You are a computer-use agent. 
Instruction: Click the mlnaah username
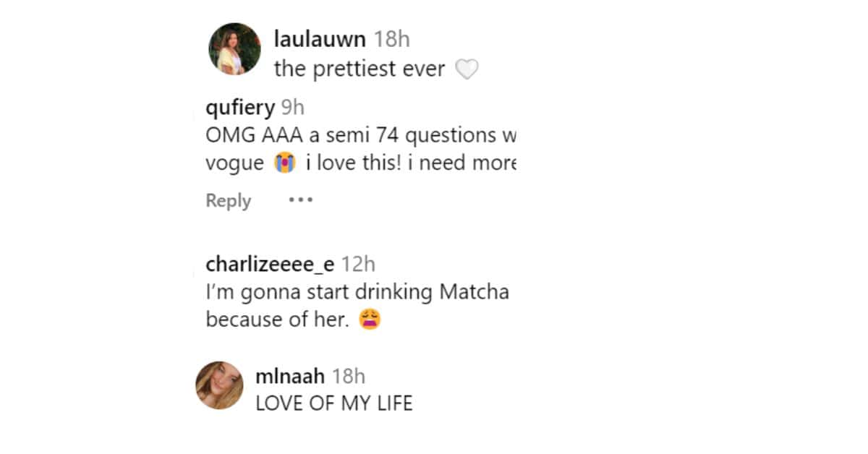point(291,376)
